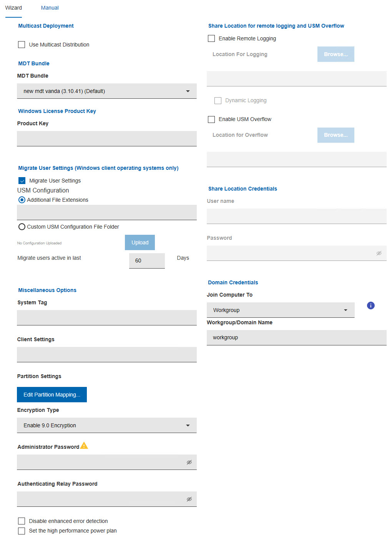
Task: Click the info icon beside Join Computer To
Action: coord(370,305)
